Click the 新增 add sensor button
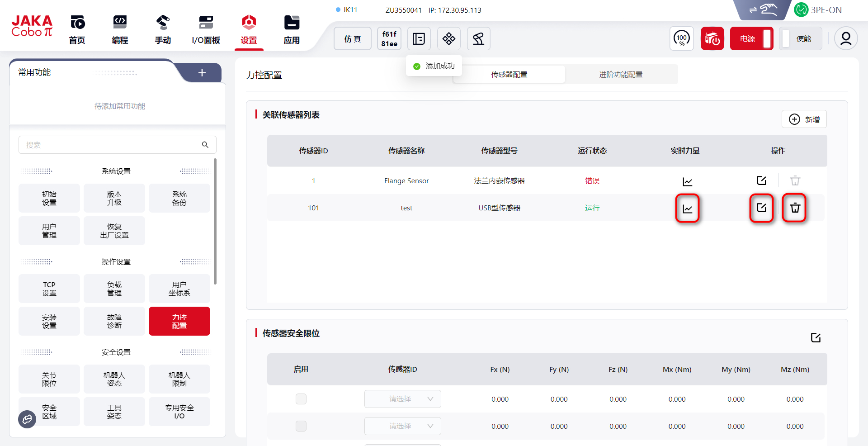This screenshot has height=446, width=868. (x=804, y=119)
